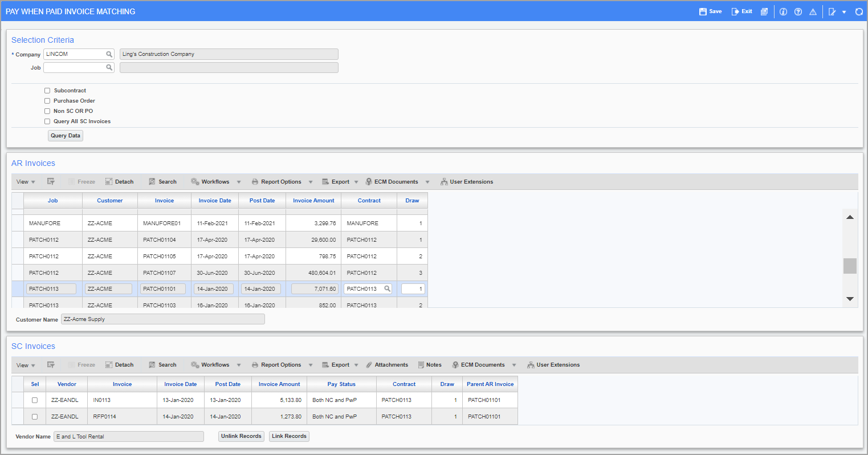This screenshot has height=455, width=868.
Task: Check the Query All SC Invoices option
Action: click(47, 121)
